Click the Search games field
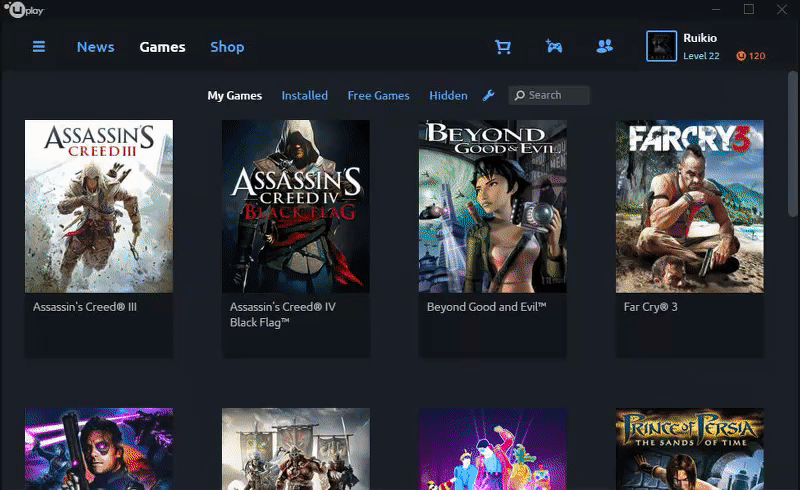Screen dimensions: 800x490 (x=549, y=95)
